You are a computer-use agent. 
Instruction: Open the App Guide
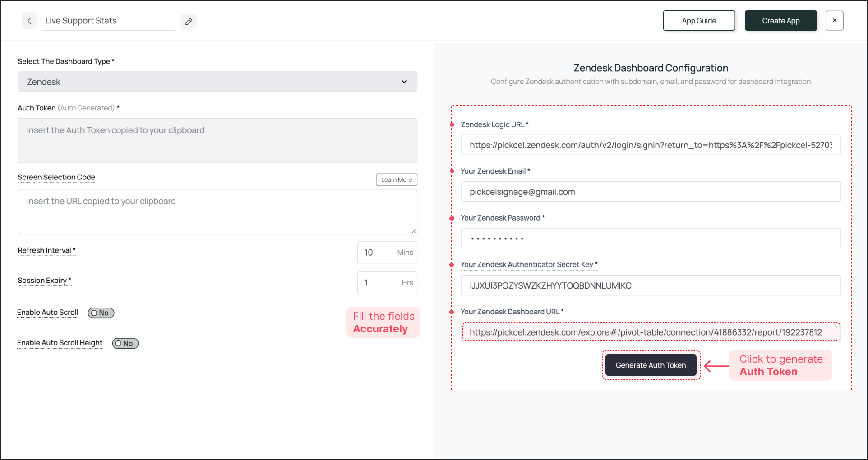pos(699,21)
